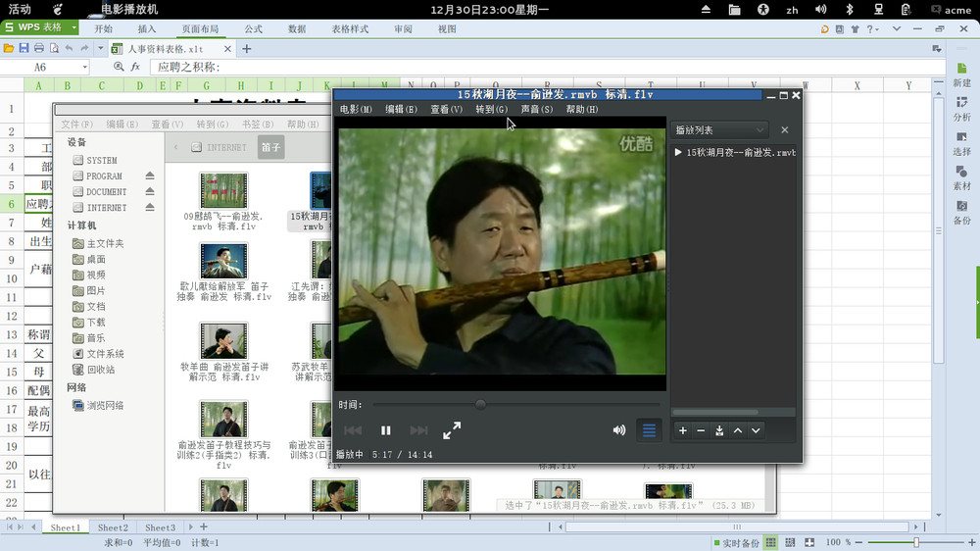Image resolution: width=980 pixels, height=551 pixels.
Task: Switch to the 开始 ribbon tab
Action: [104, 28]
